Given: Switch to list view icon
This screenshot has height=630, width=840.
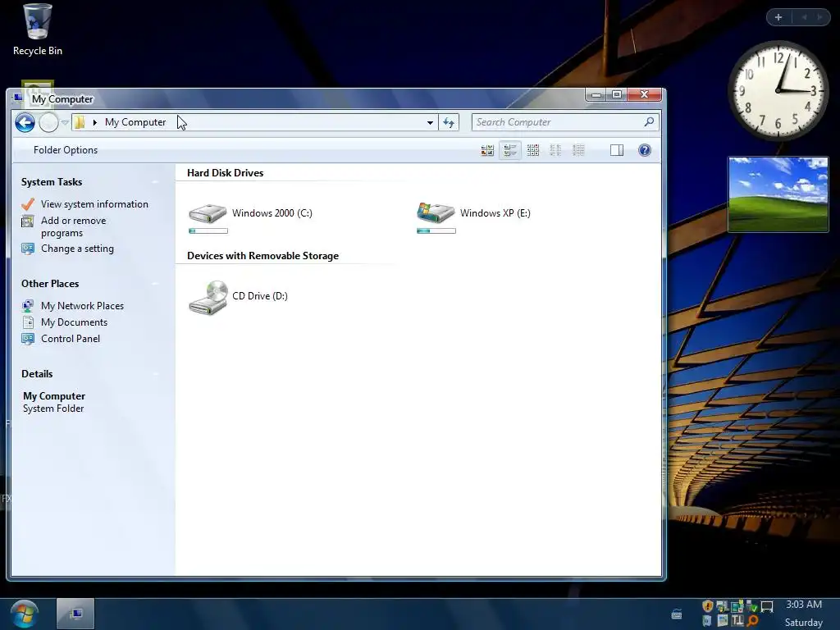Looking at the screenshot, I should click(x=555, y=151).
